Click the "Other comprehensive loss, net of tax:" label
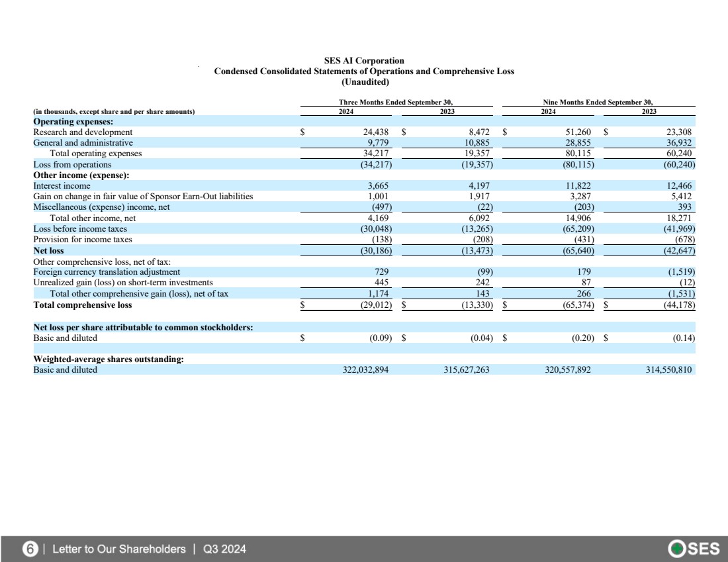This screenshot has height=562, width=728. [102, 261]
